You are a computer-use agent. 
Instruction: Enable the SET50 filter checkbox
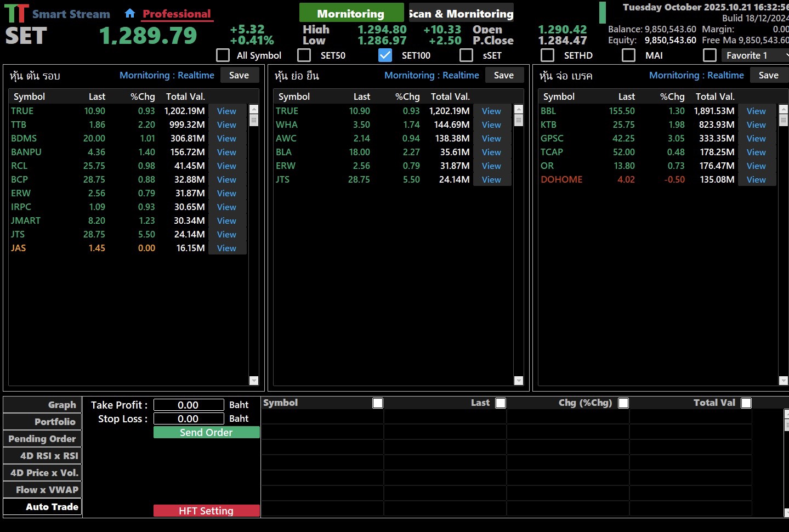pyautogui.click(x=304, y=55)
